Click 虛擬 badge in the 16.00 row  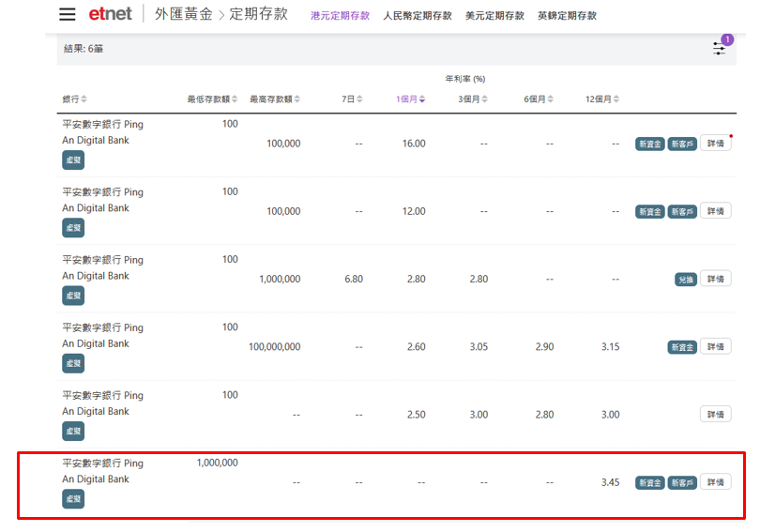point(73,160)
